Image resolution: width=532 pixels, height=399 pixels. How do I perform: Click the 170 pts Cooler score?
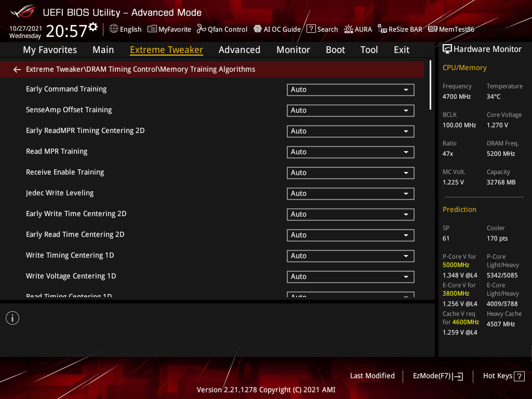point(497,238)
